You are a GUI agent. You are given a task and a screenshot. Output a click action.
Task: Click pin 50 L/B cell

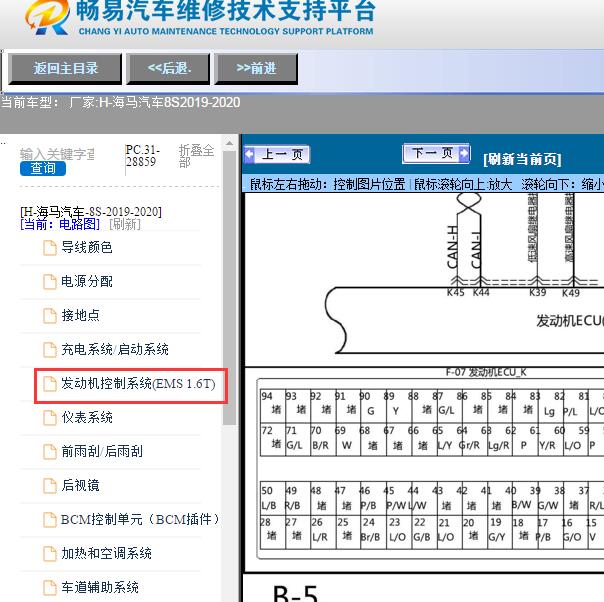click(273, 498)
